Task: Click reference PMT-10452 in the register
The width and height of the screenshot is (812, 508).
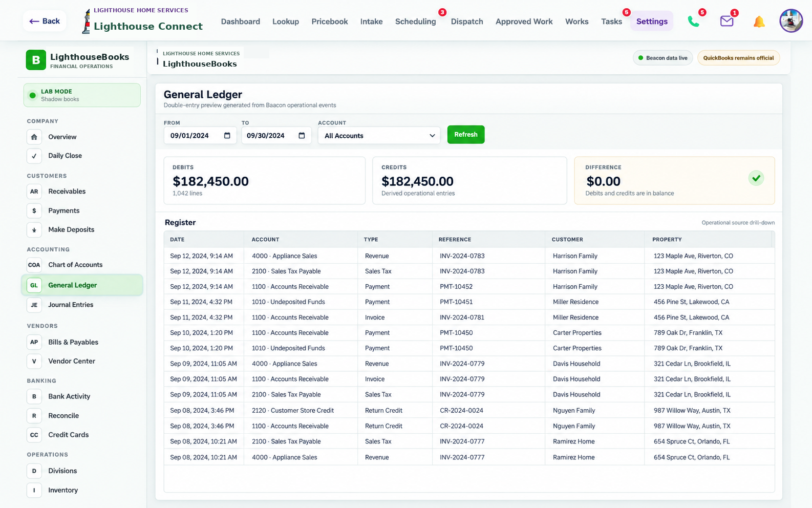Action: (456, 287)
